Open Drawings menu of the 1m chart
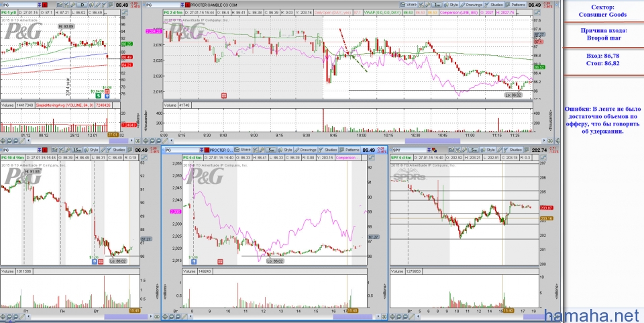The width and height of the screenshot is (644, 323). tap(472, 5)
